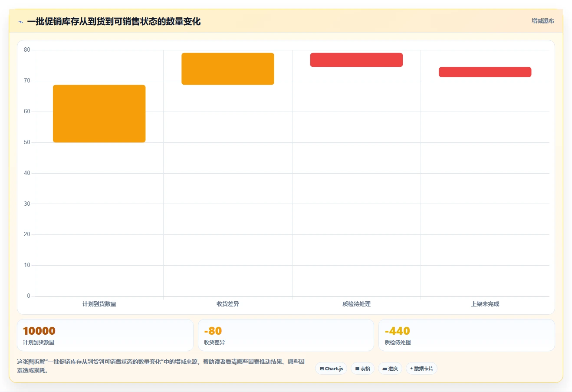Click the orange 计划到货数量 bar in the chart
This screenshot has height=392, width=572.
click(99, 114)
